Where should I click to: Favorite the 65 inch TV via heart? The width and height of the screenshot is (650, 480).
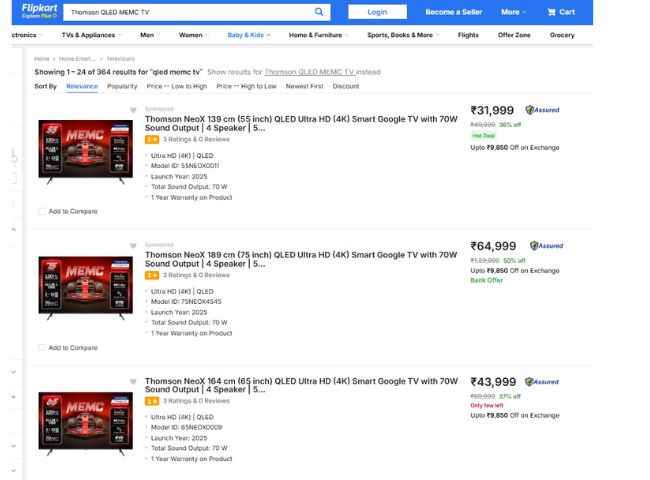(132, 382)
